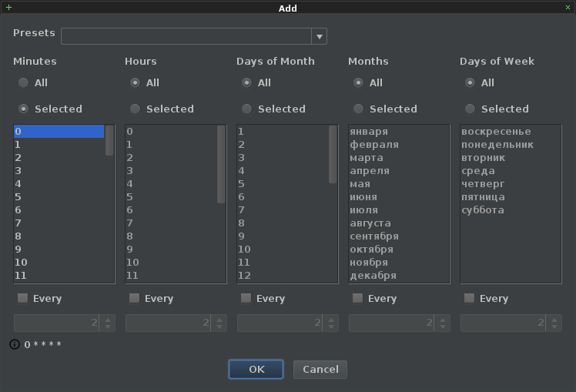Image resolution: width=576 pixels, height=392 pixels.
Task: Select minute 10 in Minutes list
Action: click(x=59, y=263)
